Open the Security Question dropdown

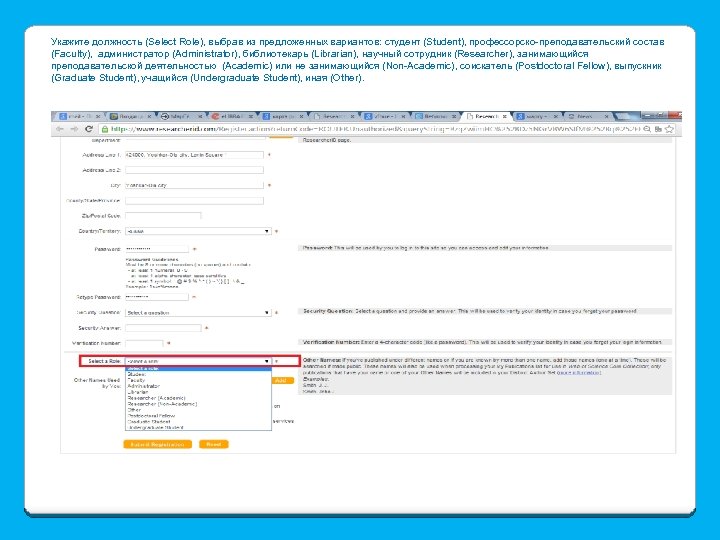[198, 313]
